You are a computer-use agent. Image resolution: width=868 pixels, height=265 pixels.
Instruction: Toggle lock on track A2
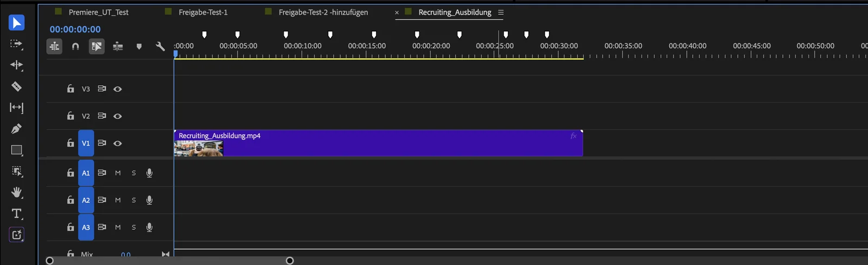[x=71, y=200]
